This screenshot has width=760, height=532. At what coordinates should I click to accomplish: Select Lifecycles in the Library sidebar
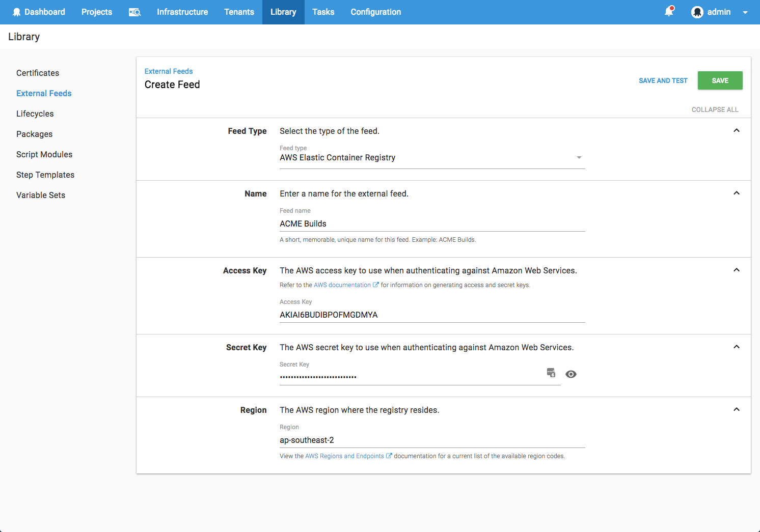[x=35, y=114]
